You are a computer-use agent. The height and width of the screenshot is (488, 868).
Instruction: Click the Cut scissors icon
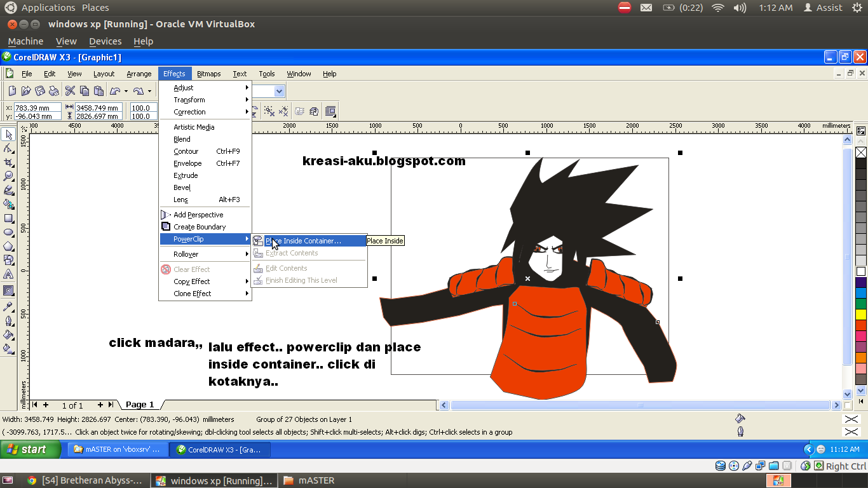pyautogui.click(x=70, y=91)
